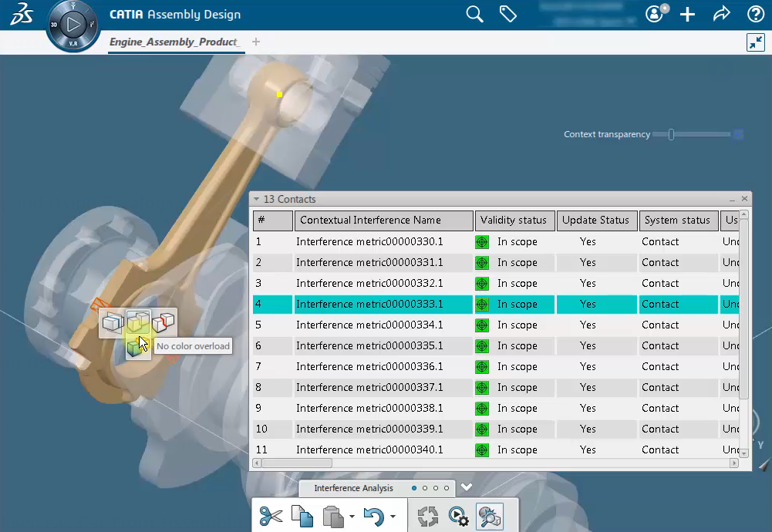Sort by Validity status header
The height and width of the screenshot is (532, 772).
515,221
